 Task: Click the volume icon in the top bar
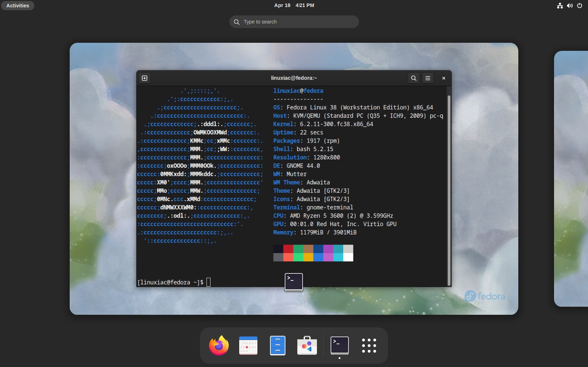570,6
